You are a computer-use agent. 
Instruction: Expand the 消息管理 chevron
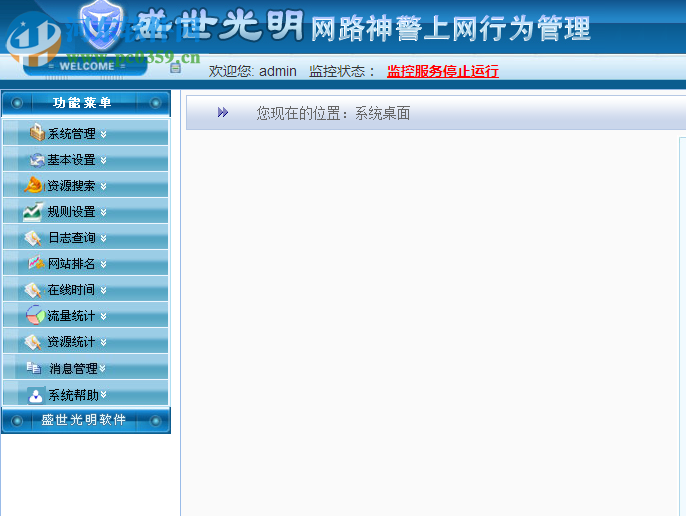[x=102, y=369]
